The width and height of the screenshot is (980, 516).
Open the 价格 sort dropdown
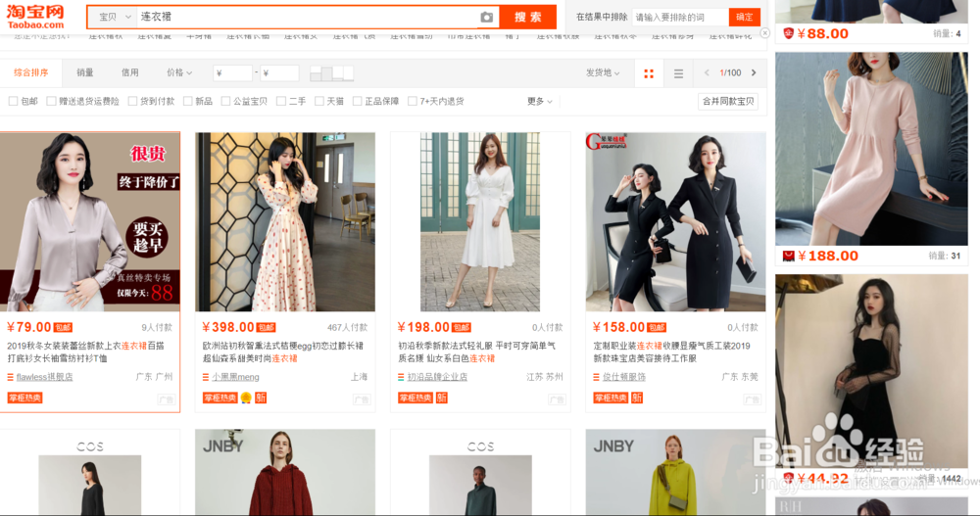coord(179,73)
